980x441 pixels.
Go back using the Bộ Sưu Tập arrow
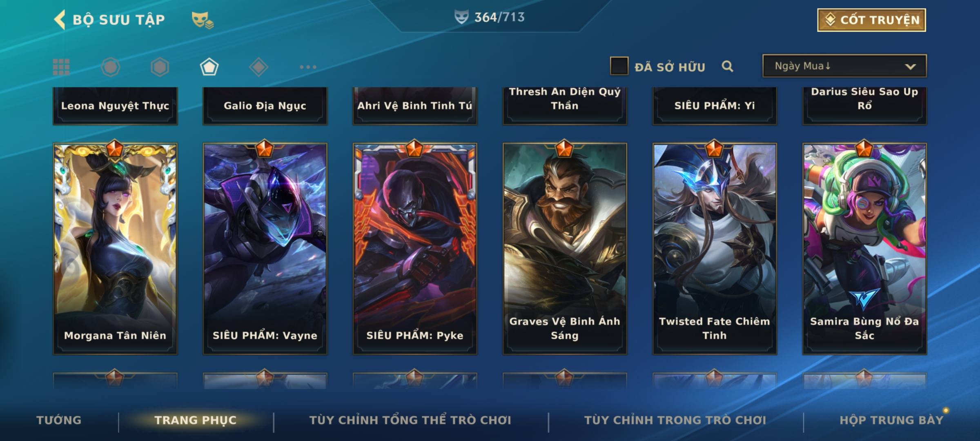point(60,20)
